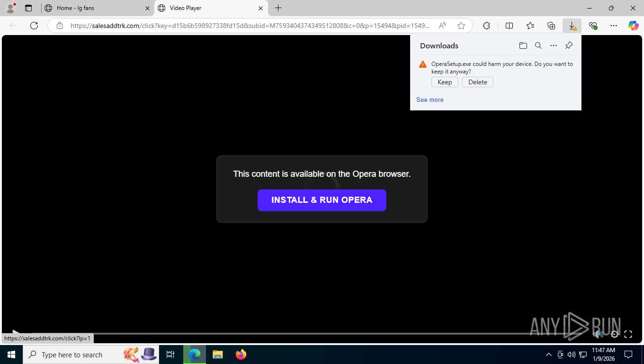Close the Video Player tab
The width and height of the screenshot is (644, 364).
[260, 8]
